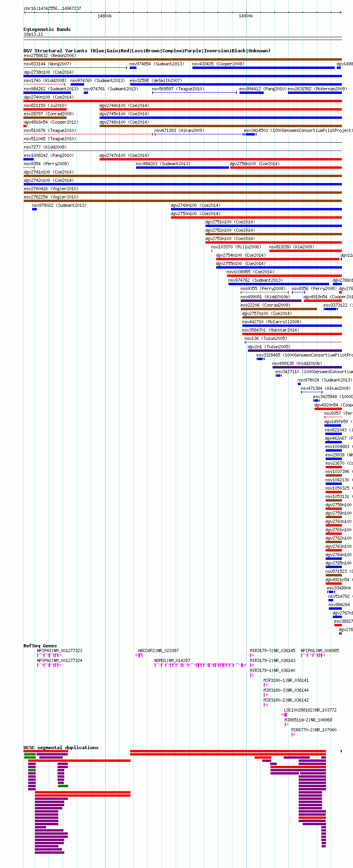Click the 14900k ruler tick label

point(246,16)
